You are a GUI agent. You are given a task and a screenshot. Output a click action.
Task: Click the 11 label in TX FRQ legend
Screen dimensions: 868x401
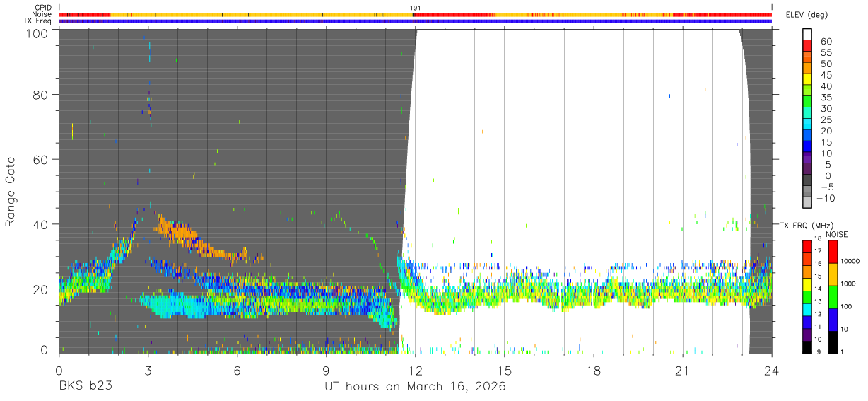coord(819,327)
